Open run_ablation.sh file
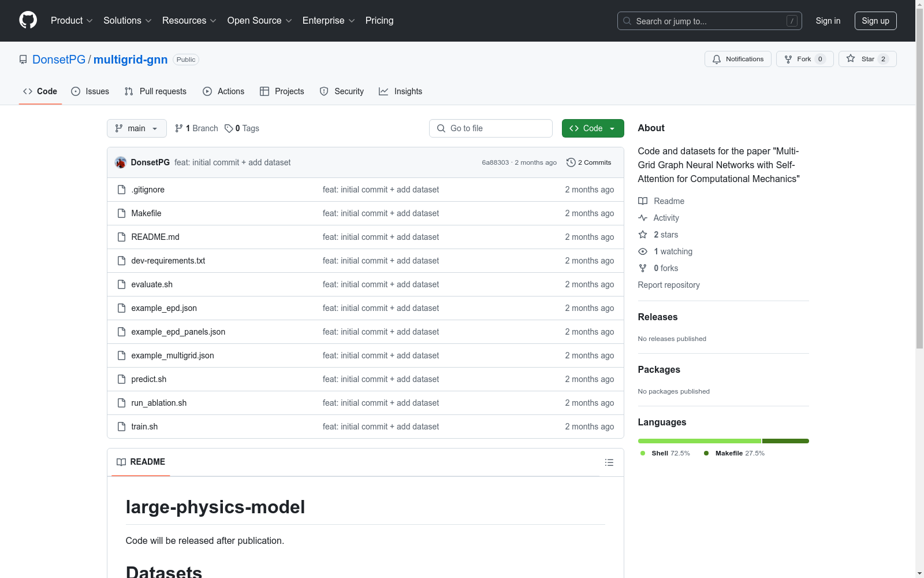Viewport: 924px width, 578px height. point(159,403)
